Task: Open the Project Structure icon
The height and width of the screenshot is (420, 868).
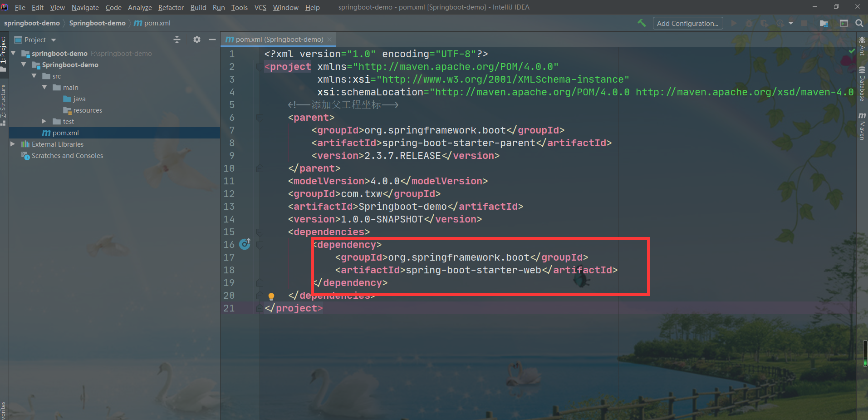Action: tap(824, 23)
